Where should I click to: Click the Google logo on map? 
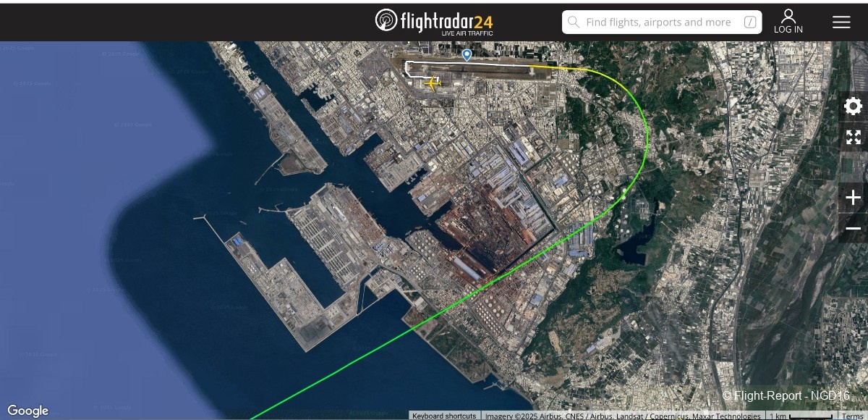[x=27, y=411]
